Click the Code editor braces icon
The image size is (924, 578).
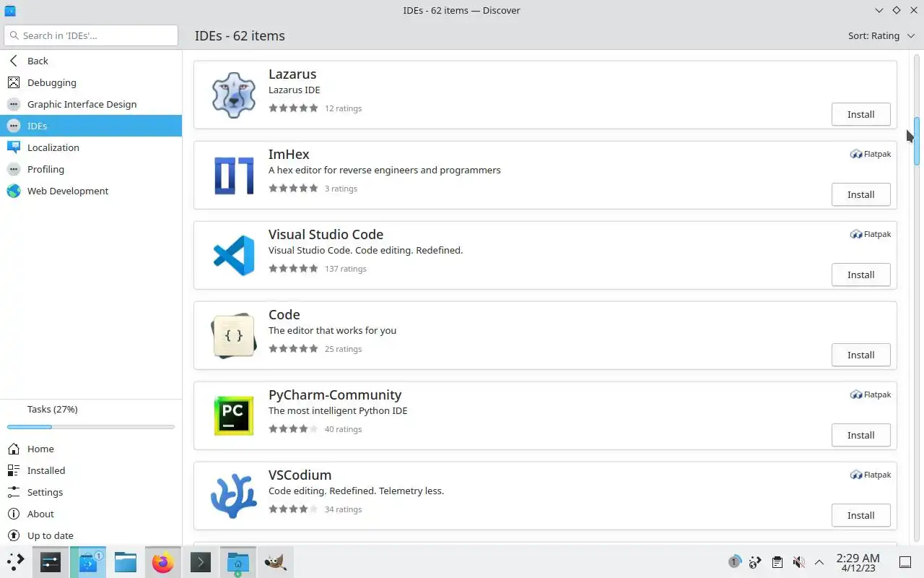pos(233,335)
